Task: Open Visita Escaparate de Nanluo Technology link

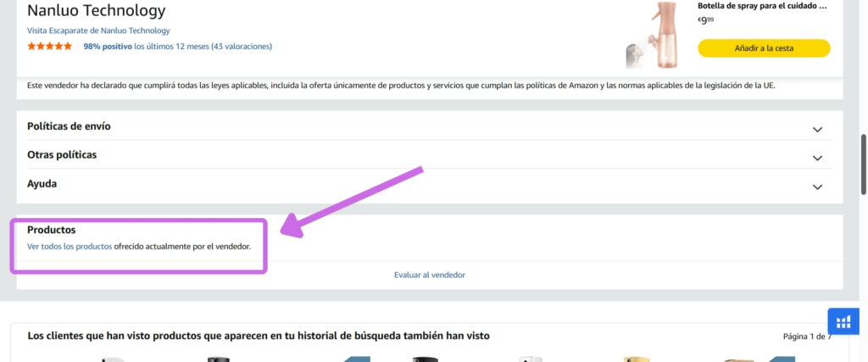Action: pos(98,31)
